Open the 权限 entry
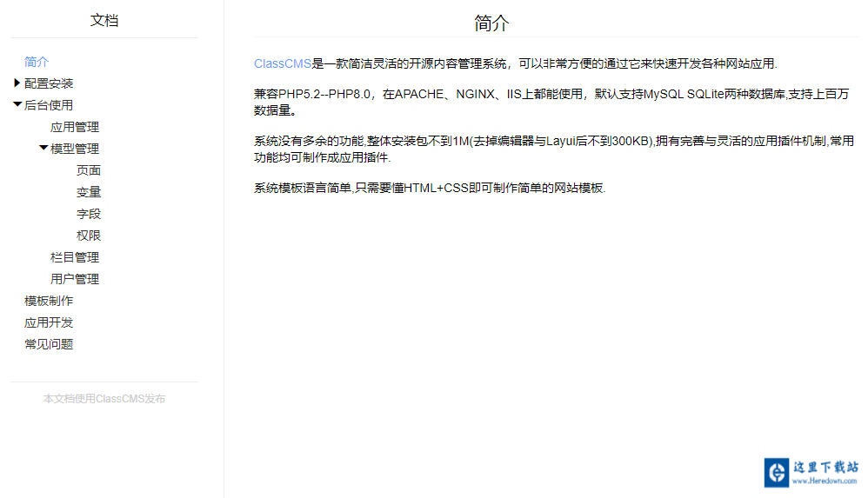Viewport: 868px width, 498px height. click(x=89, y=236)
